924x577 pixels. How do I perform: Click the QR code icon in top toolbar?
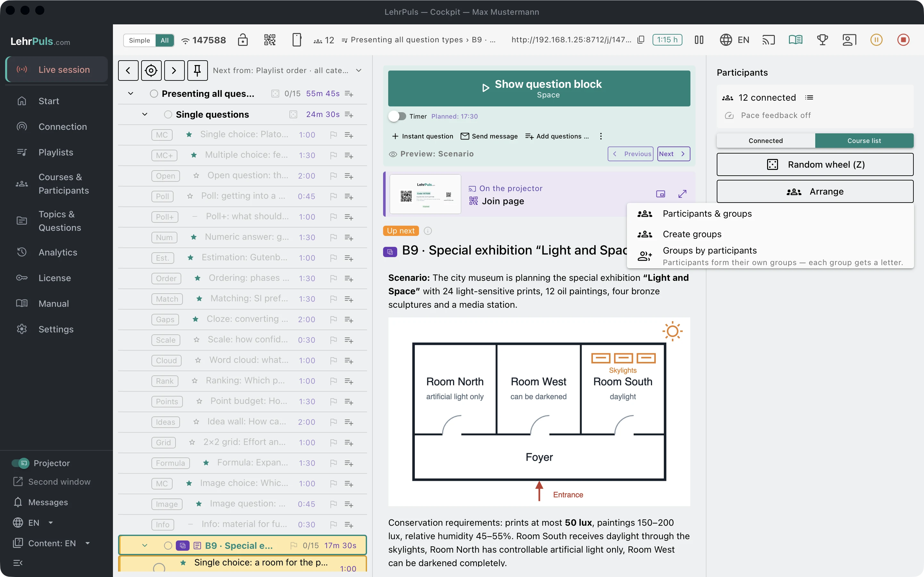269,40
